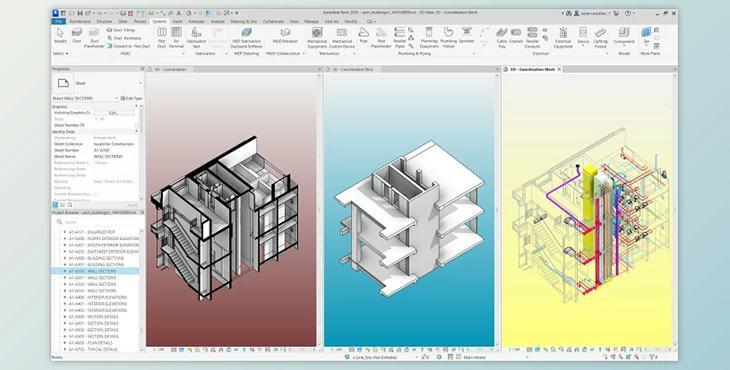Click Convert to Flex Duct
730x370 pixels.
click(128, 46)
